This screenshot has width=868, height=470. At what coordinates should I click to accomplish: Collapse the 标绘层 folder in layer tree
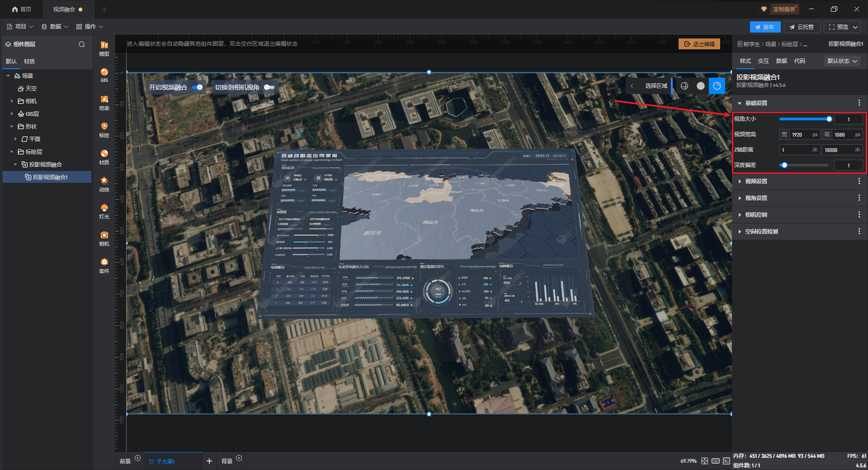click(x=12, y=152)
